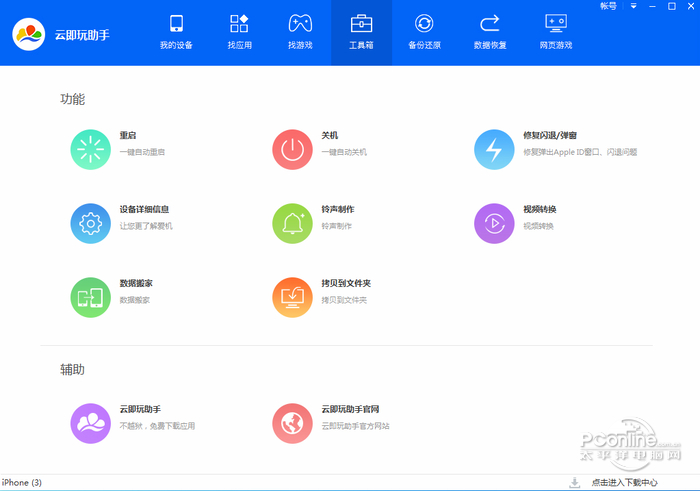The image size is (700, 491).
Task: Open the title bar dropdown menu arrow
Action: (633, 6)
